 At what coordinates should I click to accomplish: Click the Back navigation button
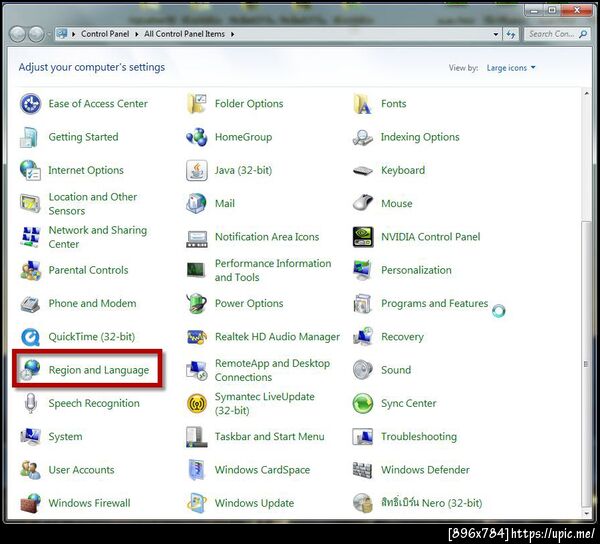[17, 34]
